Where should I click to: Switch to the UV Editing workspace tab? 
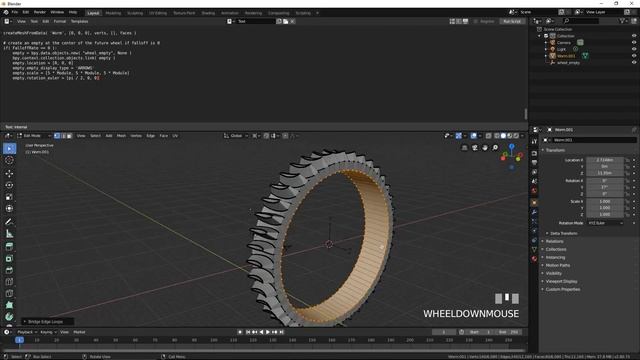point(158,13)
